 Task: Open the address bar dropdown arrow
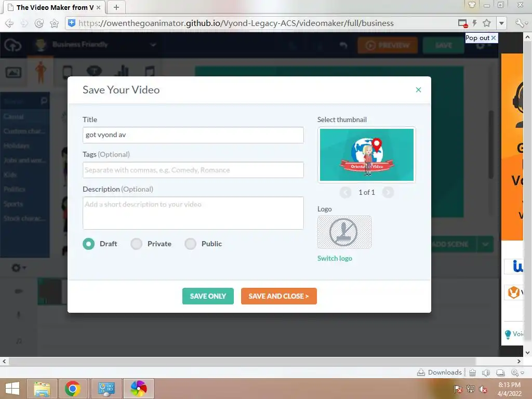[x=501, y=23]
